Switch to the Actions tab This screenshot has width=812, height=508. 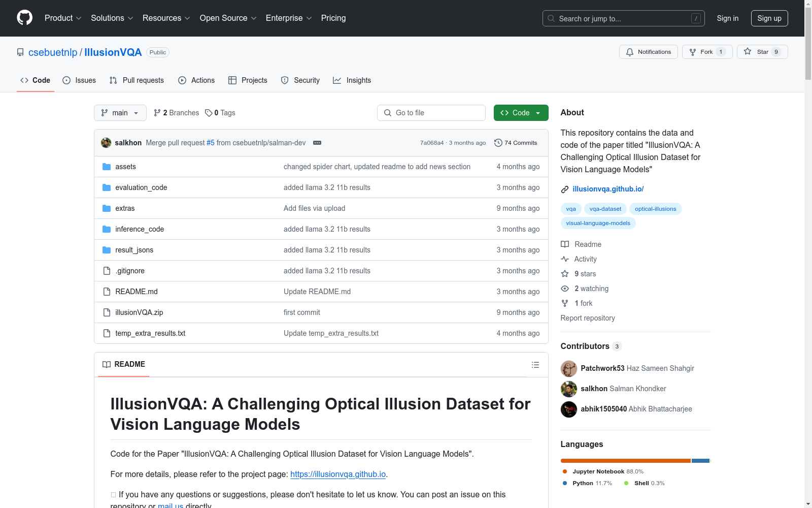[196, 80]
